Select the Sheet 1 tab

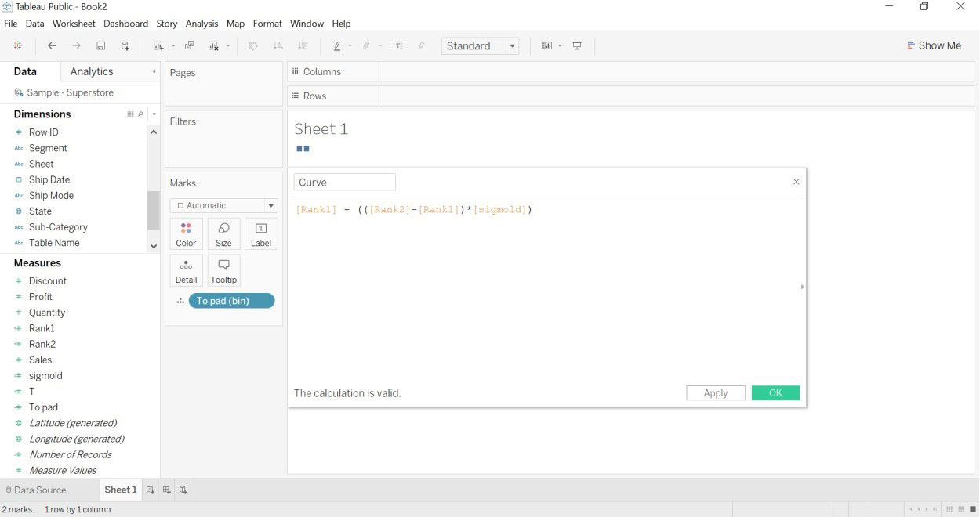point(121,490)
